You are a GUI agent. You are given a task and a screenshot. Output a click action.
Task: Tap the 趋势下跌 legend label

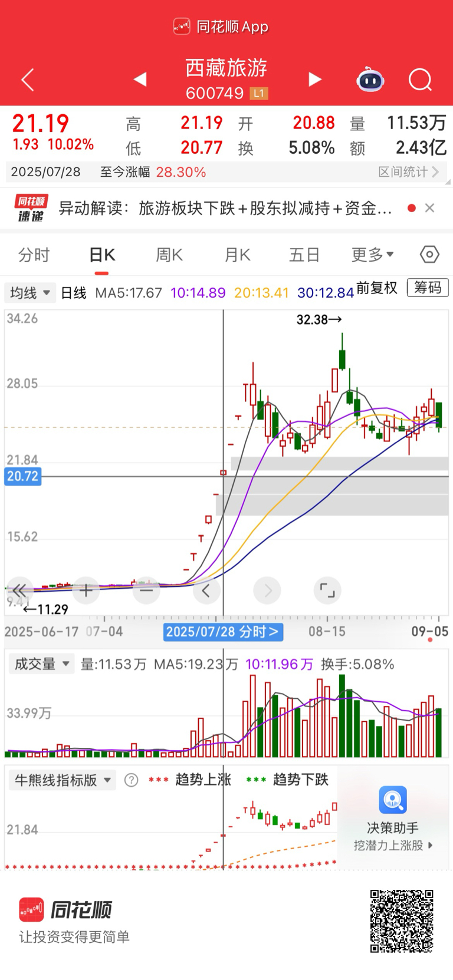(x=300, y=780)
